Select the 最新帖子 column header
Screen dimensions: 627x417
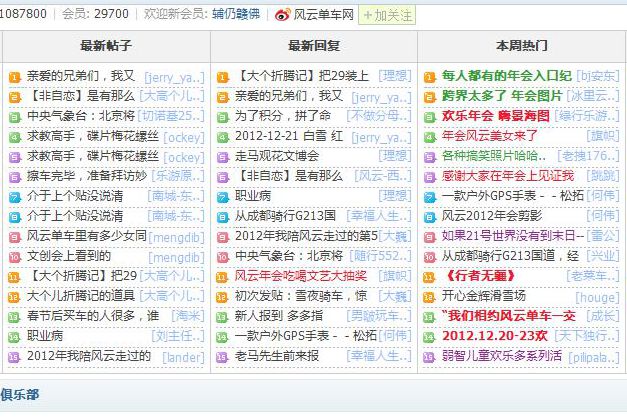106,46
